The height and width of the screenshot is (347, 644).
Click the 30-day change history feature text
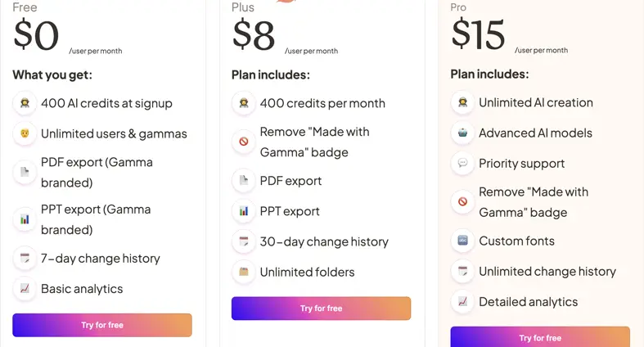(x=324, y=241)
